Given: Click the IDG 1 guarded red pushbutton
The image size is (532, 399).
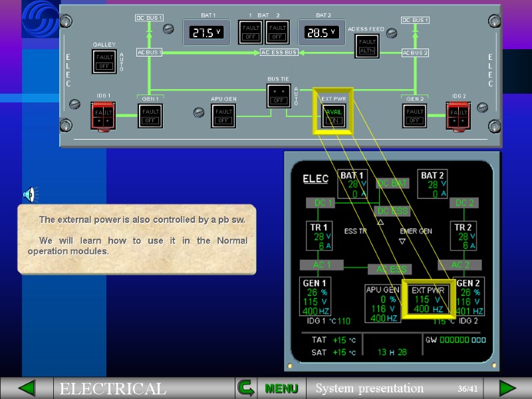Looking at the screenshot, I should (104, 115).
